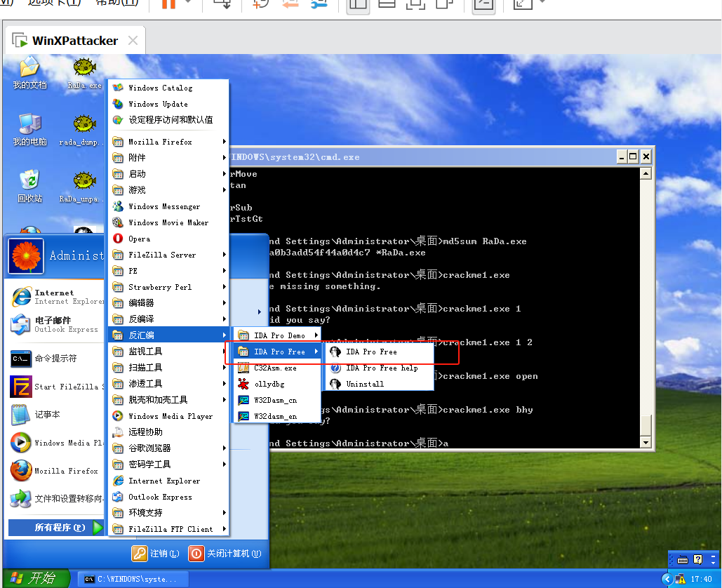
Task: Open 记事本 notepad in Start menu
Action: (x=55, y=415)
